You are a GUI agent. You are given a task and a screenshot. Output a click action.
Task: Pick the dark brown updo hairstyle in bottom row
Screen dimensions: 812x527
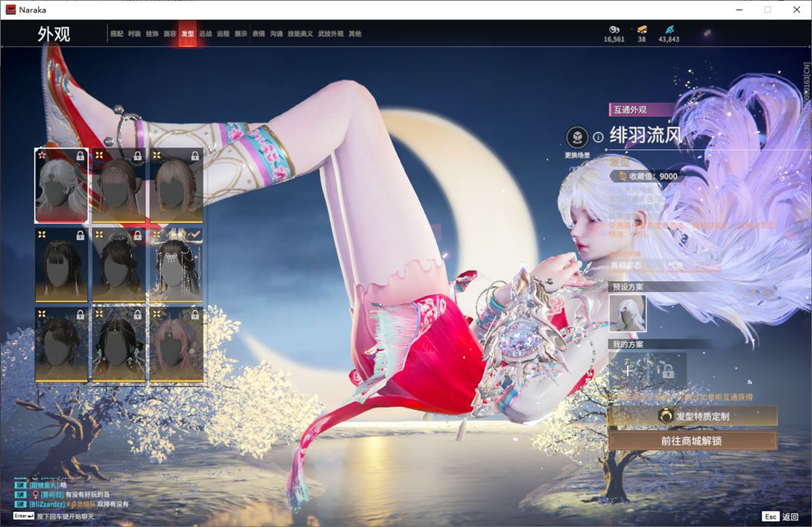pos(61,344)
